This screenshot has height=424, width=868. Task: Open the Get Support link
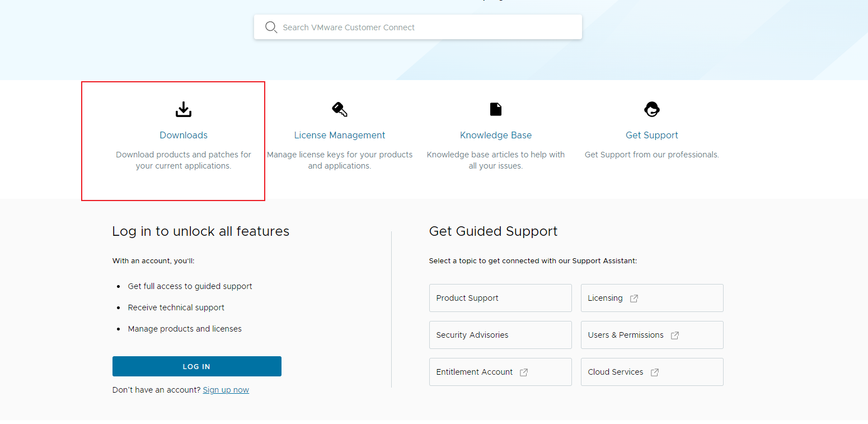coord(652,135)
